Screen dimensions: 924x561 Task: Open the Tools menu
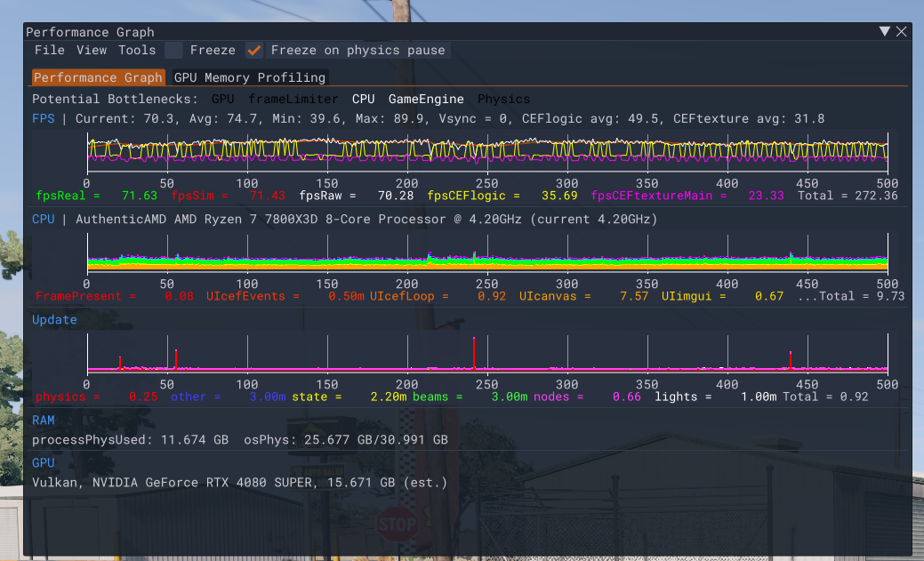(137, 50)
